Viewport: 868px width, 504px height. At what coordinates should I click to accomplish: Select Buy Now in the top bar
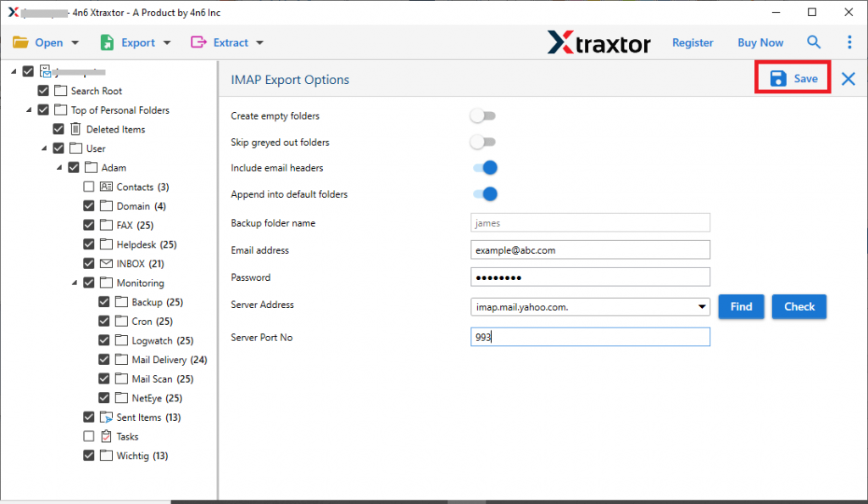759,42
